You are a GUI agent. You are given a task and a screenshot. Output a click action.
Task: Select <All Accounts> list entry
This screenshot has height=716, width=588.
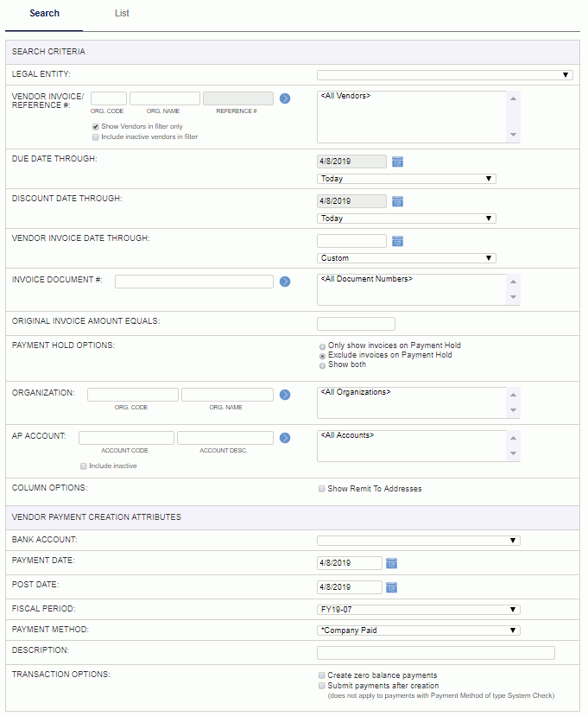347,435
